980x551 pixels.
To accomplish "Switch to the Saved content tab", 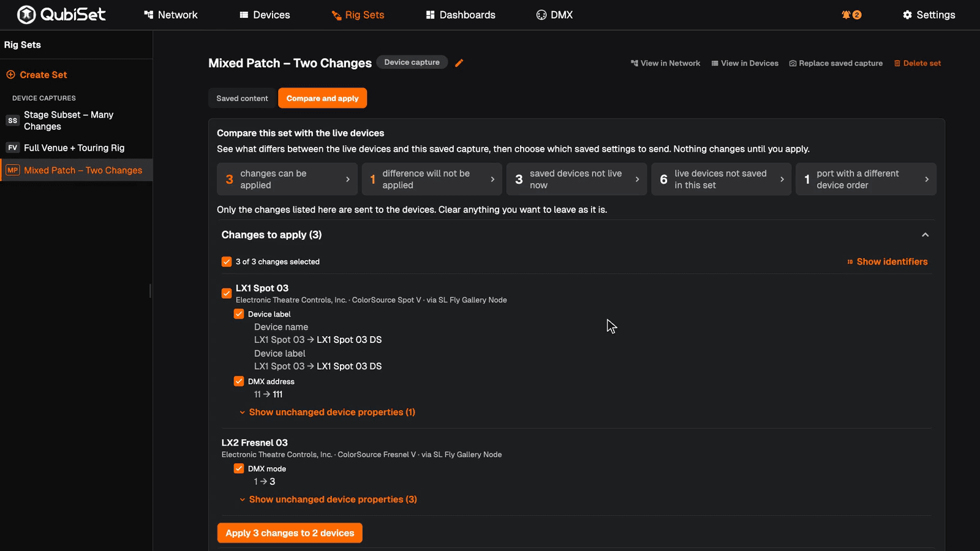I will 242,98.
